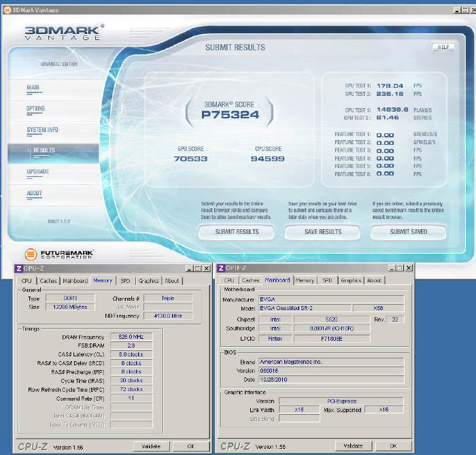
Task: Click the CPU score value 94599
Action: click(268, 158)
